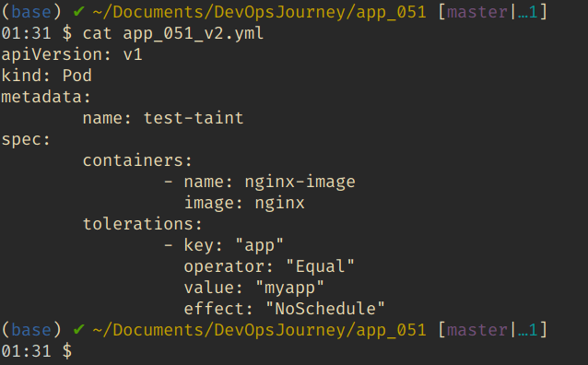
Task: Click the '[master|…1]' git status in the bottom prompt
Action: (493, 330)
